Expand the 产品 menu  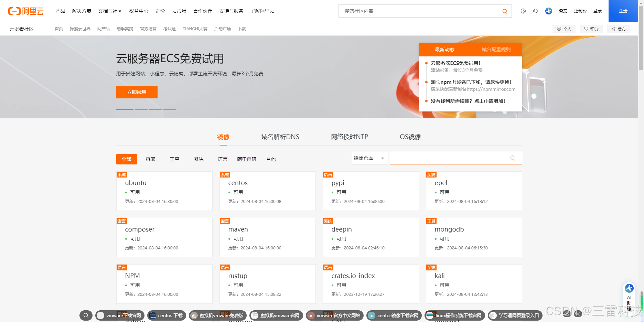[60, 11]
